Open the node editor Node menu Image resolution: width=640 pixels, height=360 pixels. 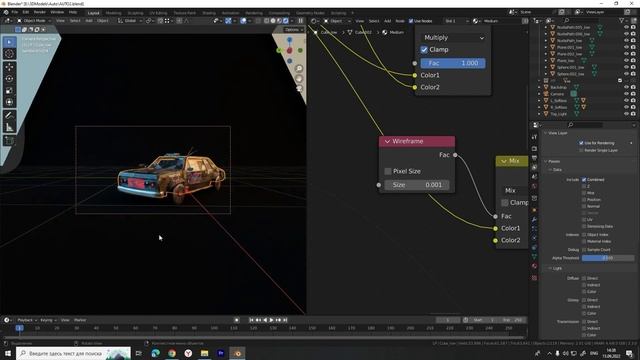[x=400, y=21]
